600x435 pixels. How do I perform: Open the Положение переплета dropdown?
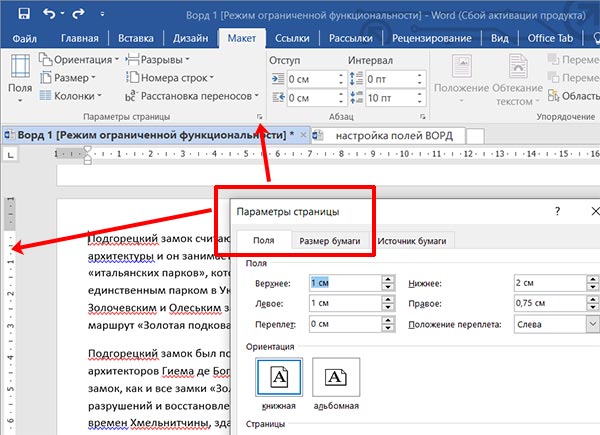592,324
